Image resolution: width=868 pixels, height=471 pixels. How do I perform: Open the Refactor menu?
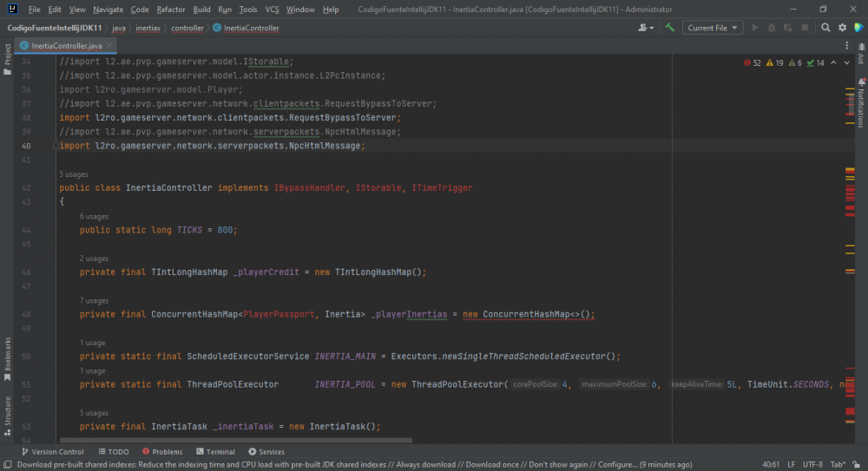point(171,10)
